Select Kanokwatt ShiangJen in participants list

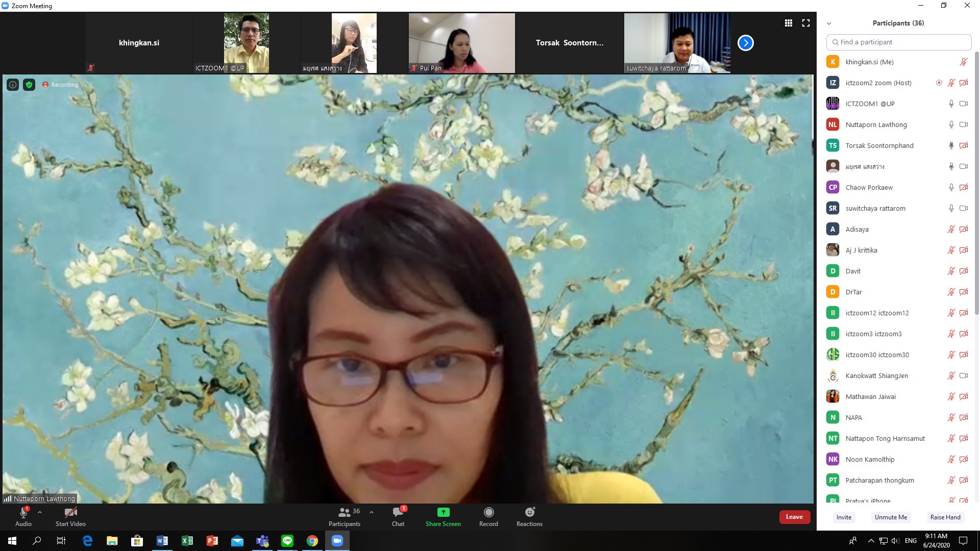point(898,375)
